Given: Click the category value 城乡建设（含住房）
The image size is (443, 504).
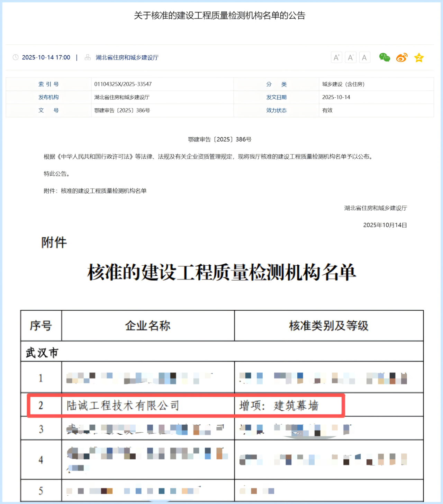Looking at the screenshot, I should [x=343, y=84].
